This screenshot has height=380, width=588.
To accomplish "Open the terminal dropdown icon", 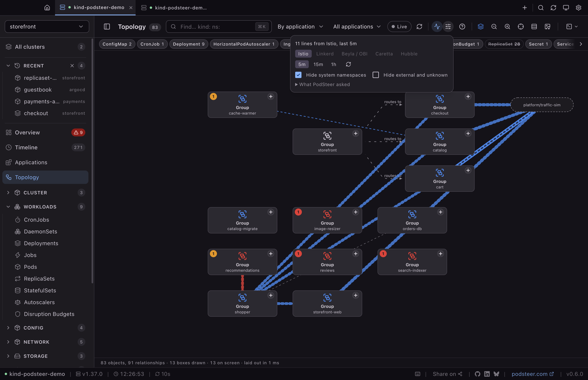I will [572, 27].
